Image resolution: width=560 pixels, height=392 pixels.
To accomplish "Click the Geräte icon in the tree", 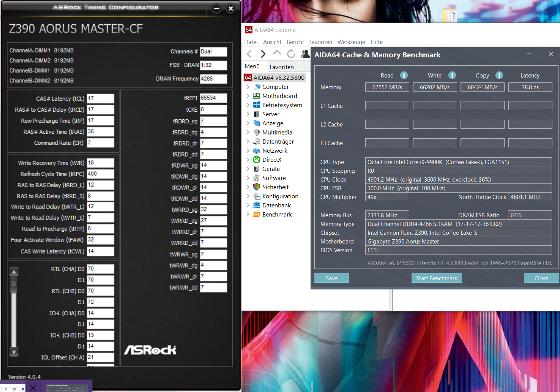I will point(257,169).
